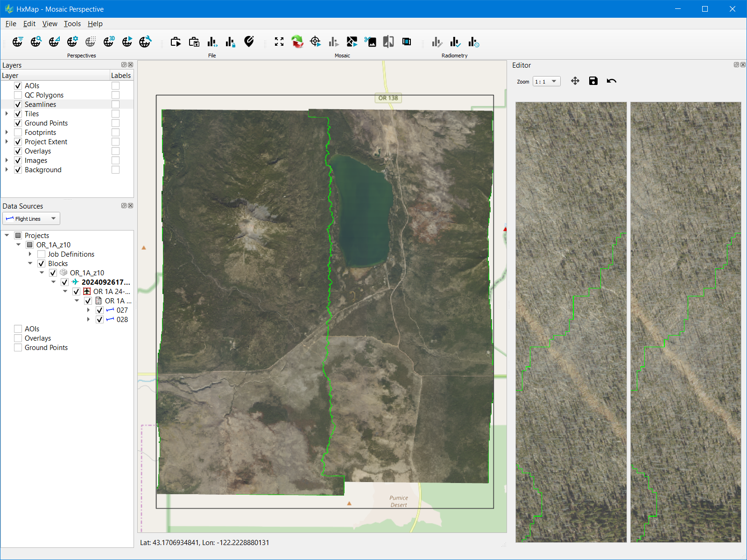Image resolution: width=747 pixels, height=560 pixels.
Task: Open the Editor Zoom 1:1 dropdown
Action: click(x=546, y=82)
